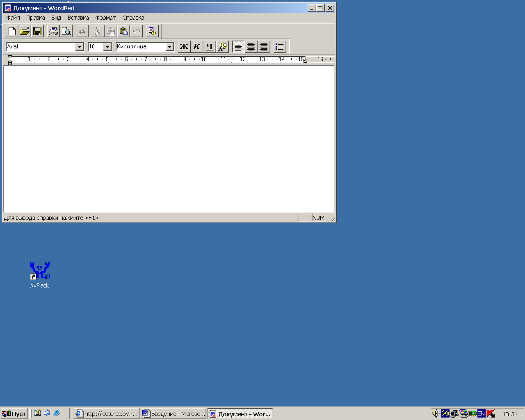525x420 pixels.
Task: Click the Kaspersky red K tray icon
Action: [x=490, y=413]
